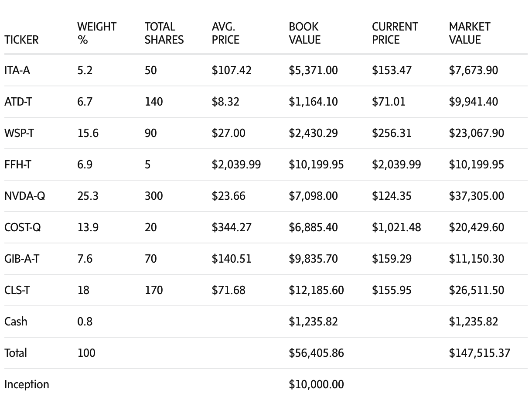Open the NVDA-Q ticker
Viewport: 532px width, 404px height.
pyautogui.click(x=24, y=196)
